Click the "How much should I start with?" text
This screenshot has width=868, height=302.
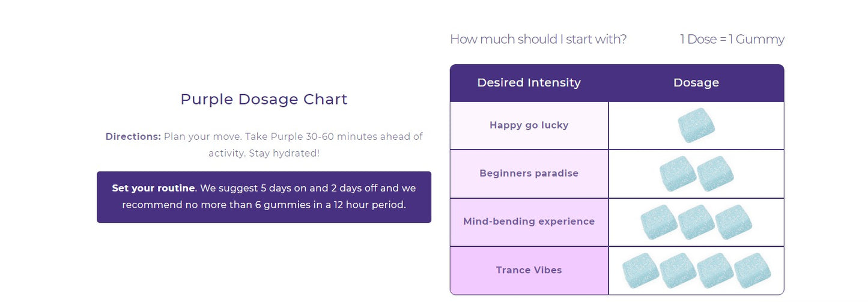[538, 40]
